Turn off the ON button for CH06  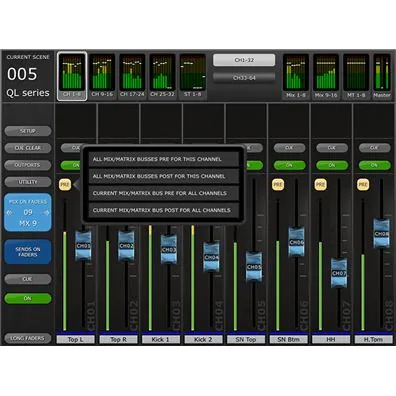(x=289, y=165)
